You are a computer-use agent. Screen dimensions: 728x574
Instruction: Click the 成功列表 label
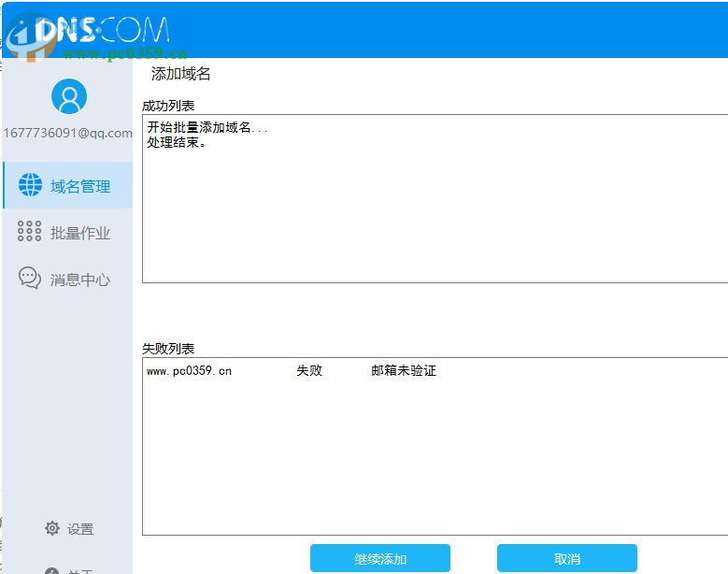(x=168, y=106)
